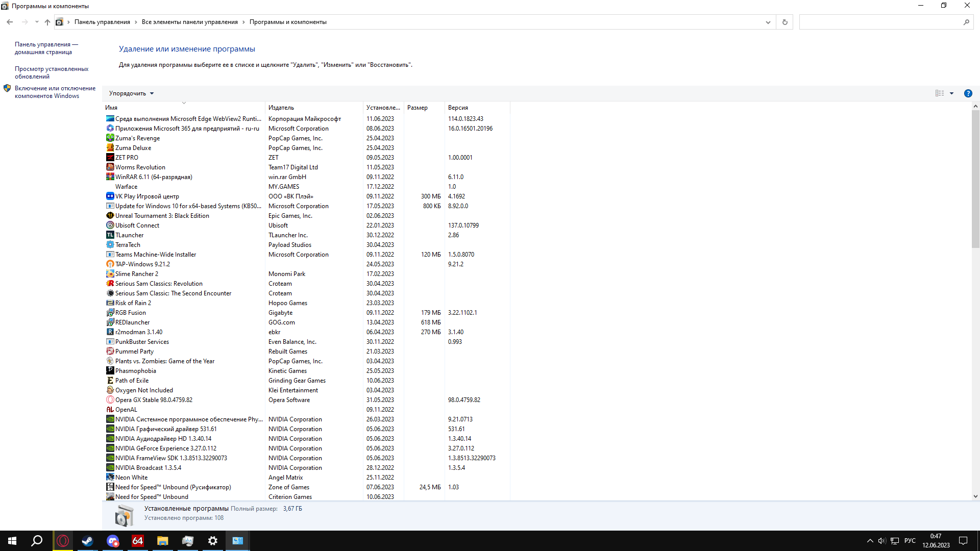Click the Zuma's Revenge program icon
Image resolution: width=980 pixels, height=551 pixels.
(110, 138)
